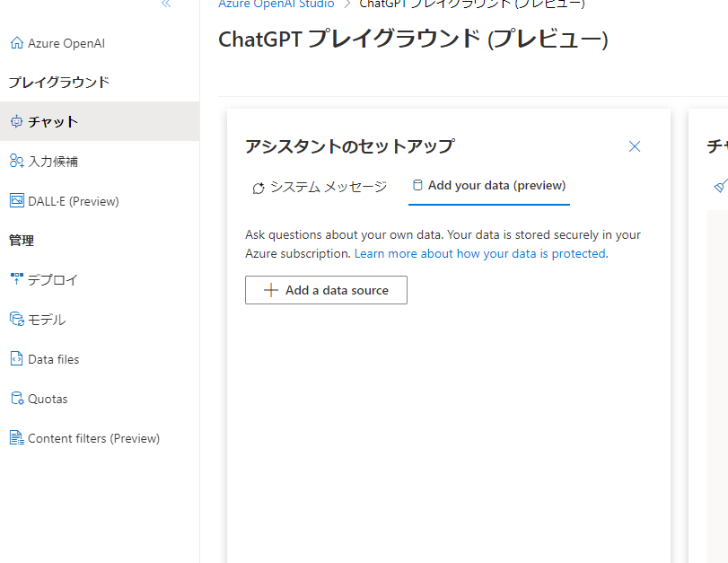This screenshot has width=728, height=563.
Task: Click the 管理 section heading
Action: [22, 240]
